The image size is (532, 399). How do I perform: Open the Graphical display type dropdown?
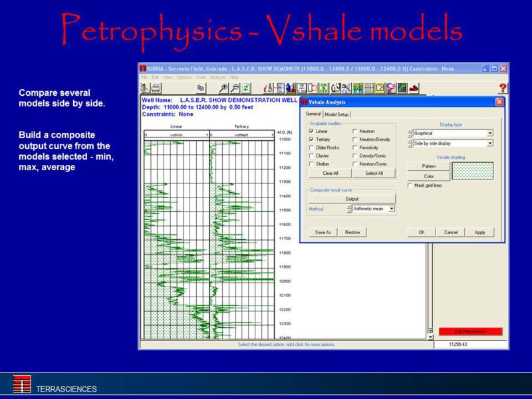pos(489,133)
